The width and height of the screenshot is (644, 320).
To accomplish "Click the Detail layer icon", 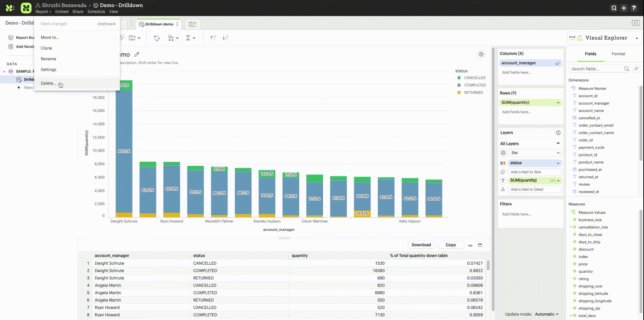I will pyautogui.click(x=503, y=190).
